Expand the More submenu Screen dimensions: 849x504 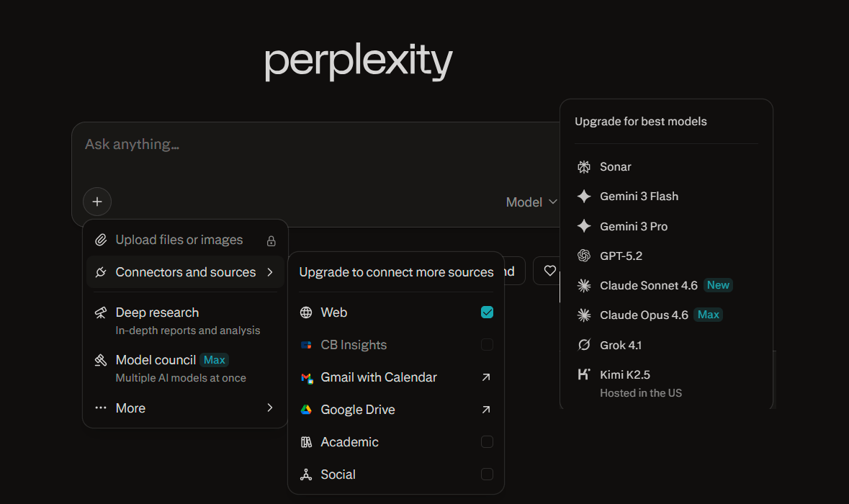(185, 408)
